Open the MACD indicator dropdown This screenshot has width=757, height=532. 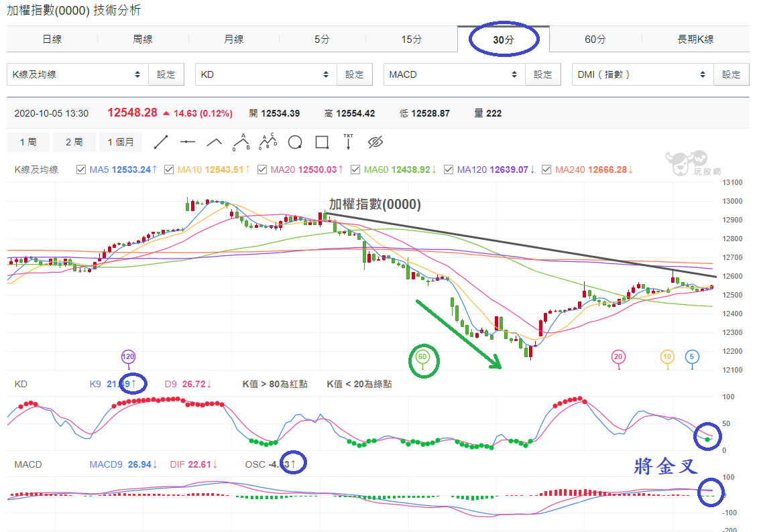pos(454,74)
